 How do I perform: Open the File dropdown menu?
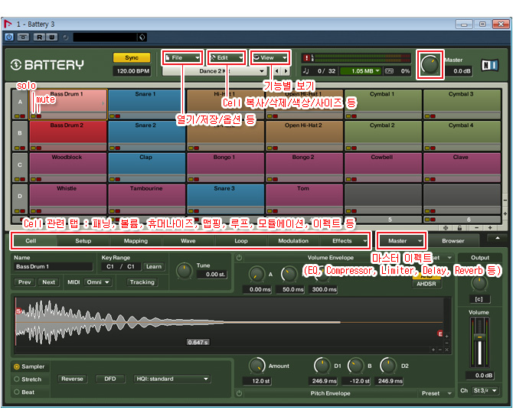click(182, 57)
